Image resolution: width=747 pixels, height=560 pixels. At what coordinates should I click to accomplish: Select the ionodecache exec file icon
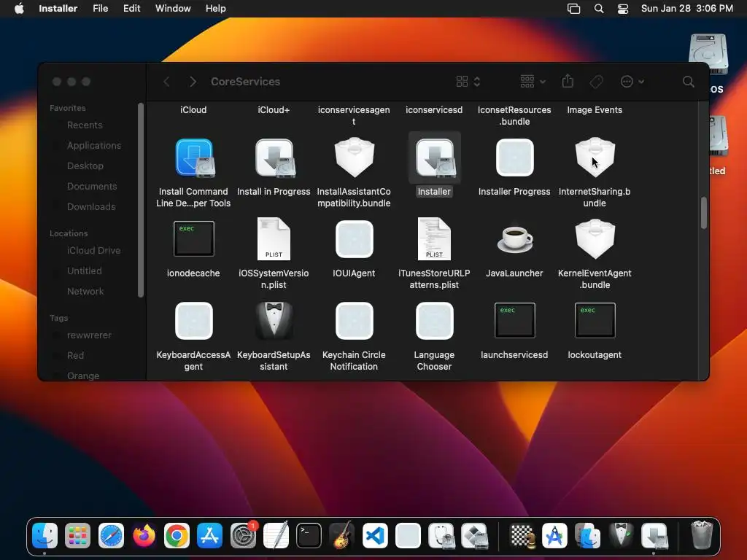[194, 238]
